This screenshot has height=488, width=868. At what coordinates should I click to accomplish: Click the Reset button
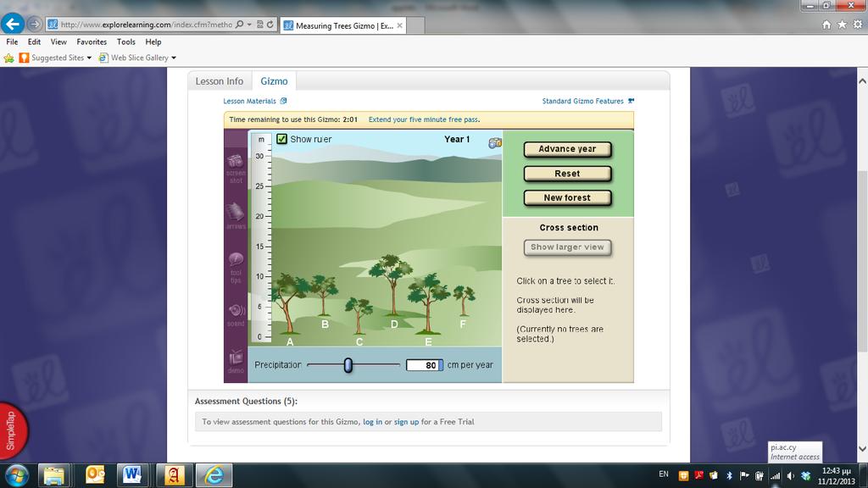(567, 173)
